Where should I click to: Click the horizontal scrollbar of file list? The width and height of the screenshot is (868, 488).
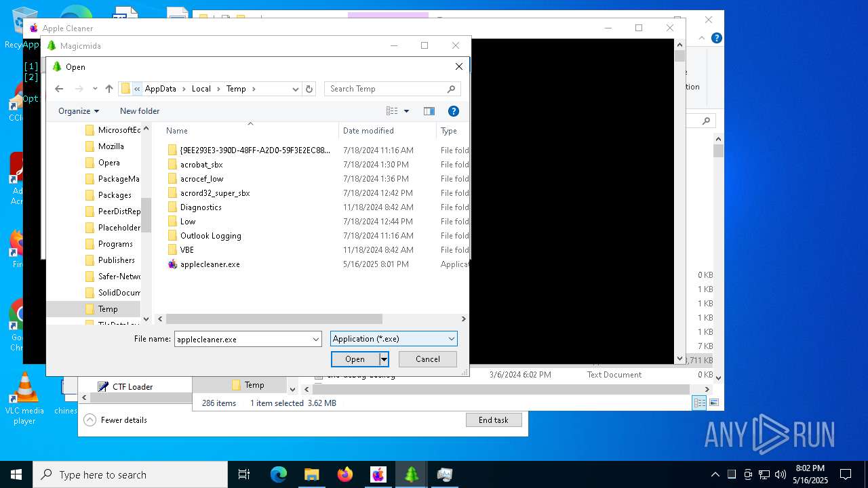[x=274, y=319]
